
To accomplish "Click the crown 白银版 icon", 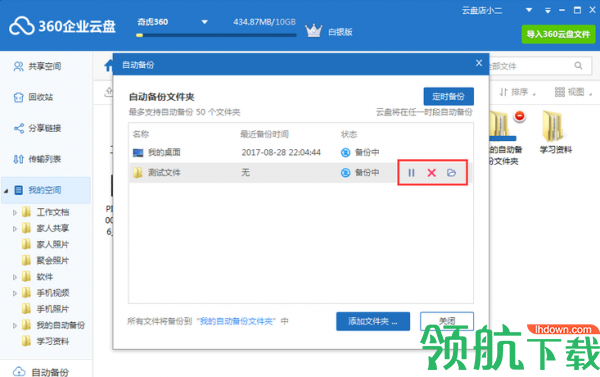I will (x=313, y=31).
